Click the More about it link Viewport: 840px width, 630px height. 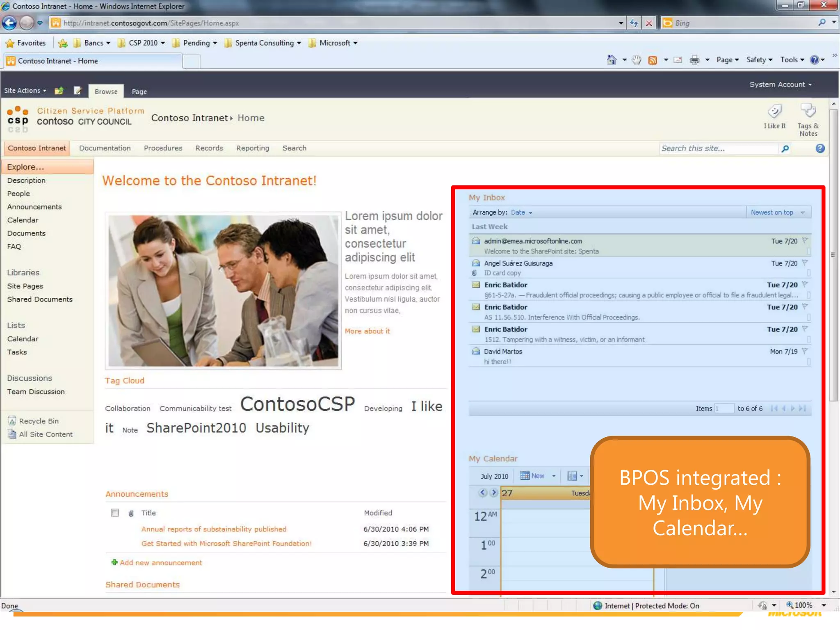367,331
